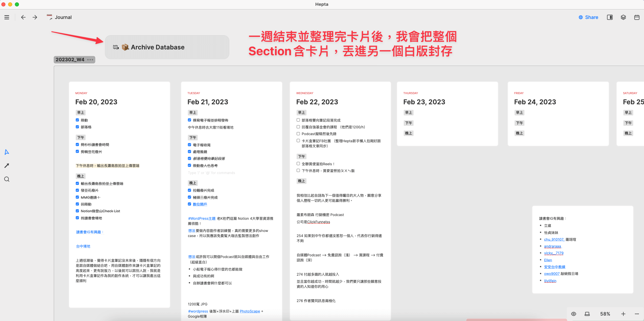This screenshot has width=644, height=321.
Task: Open the PhotoScape link
Action: [x=250, y=311]
